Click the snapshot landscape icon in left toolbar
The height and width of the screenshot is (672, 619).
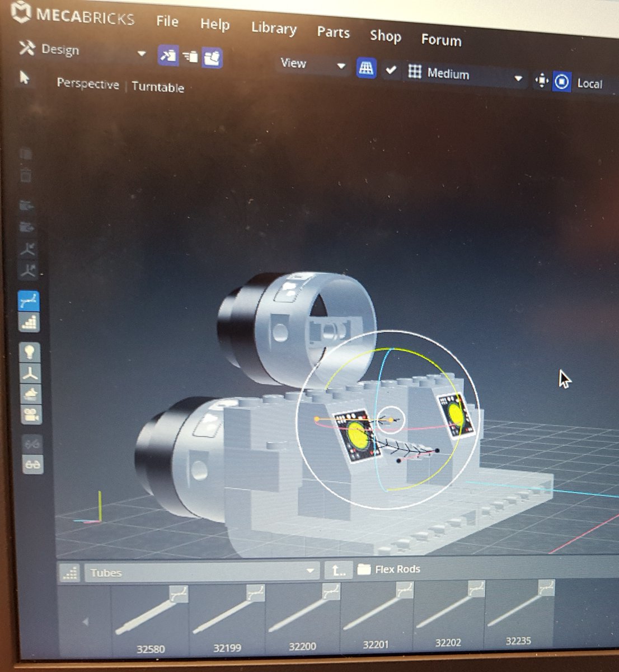[31, 394]
